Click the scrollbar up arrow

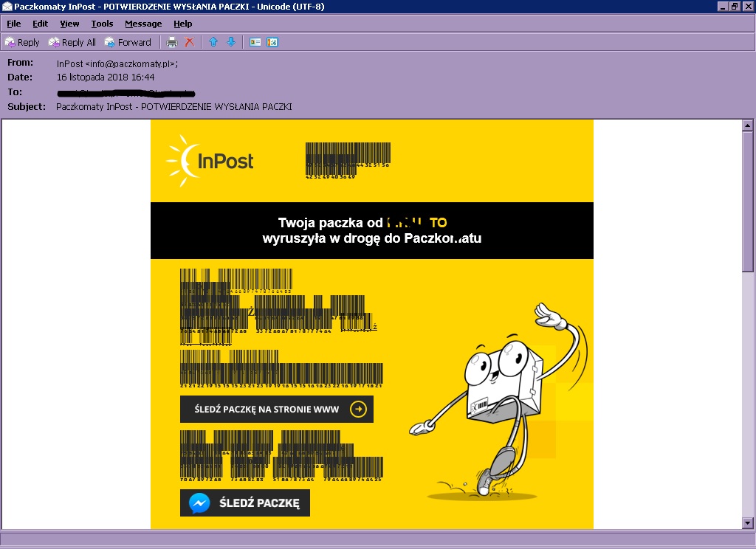click(x=747, y=125)
